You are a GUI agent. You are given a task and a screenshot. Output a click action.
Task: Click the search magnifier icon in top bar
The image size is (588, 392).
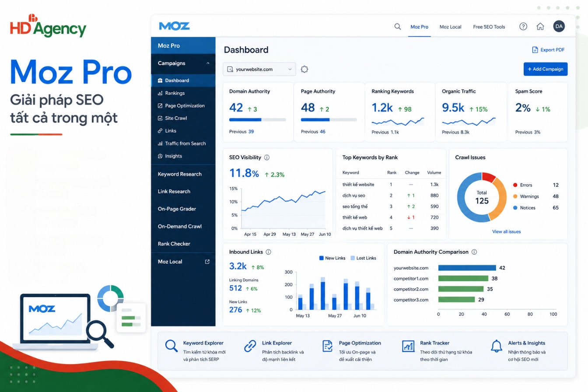coord(398,26)
